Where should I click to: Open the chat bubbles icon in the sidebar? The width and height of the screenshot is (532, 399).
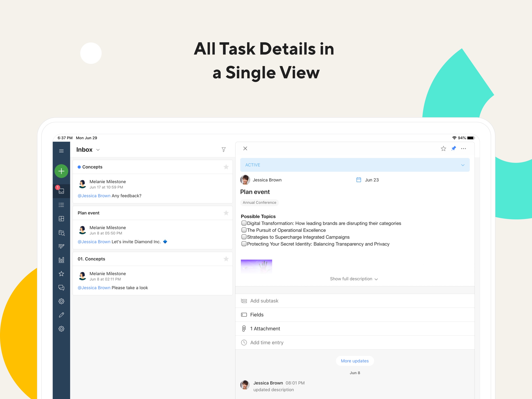tap(61, 288)
